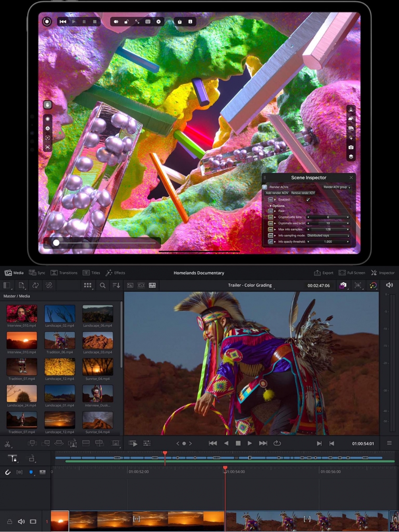
Task: Open Info sampling mode dropdown
Action: pyautogui.click(x=328, y=235)
